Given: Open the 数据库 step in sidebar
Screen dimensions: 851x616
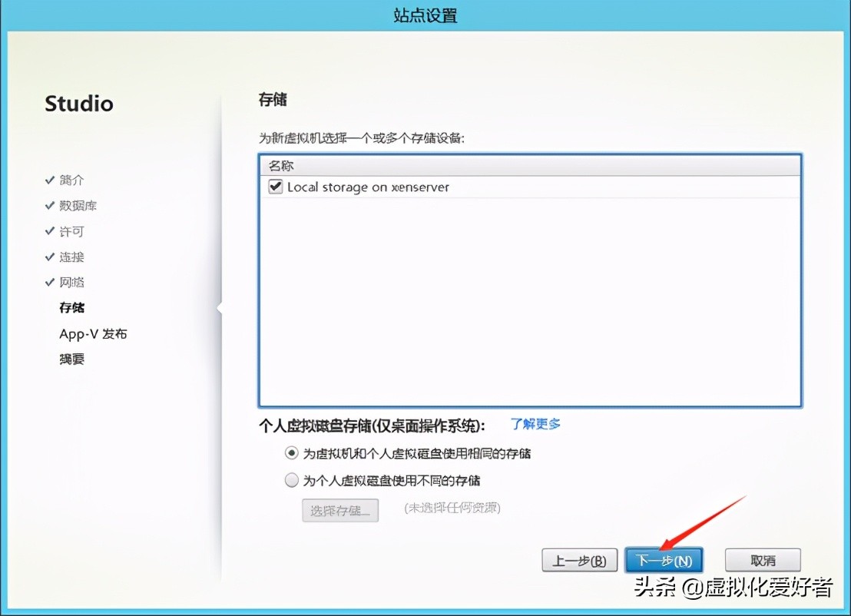Looking at the screenshot, I should click(78, 206).
